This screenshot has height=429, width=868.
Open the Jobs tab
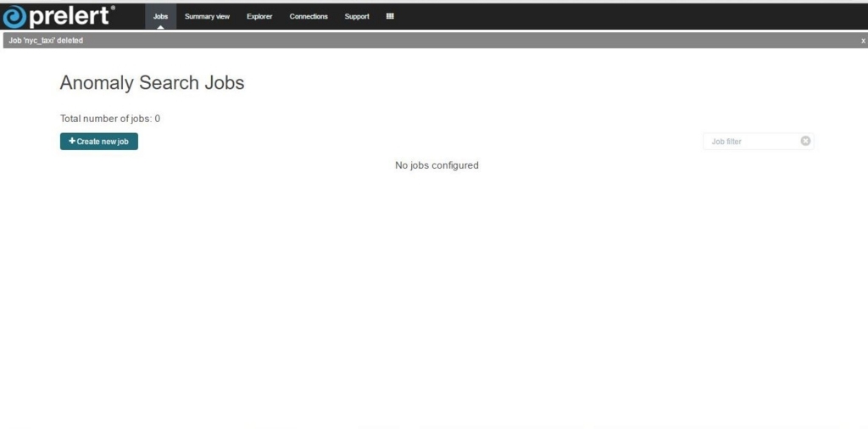[x=160, y=17]
